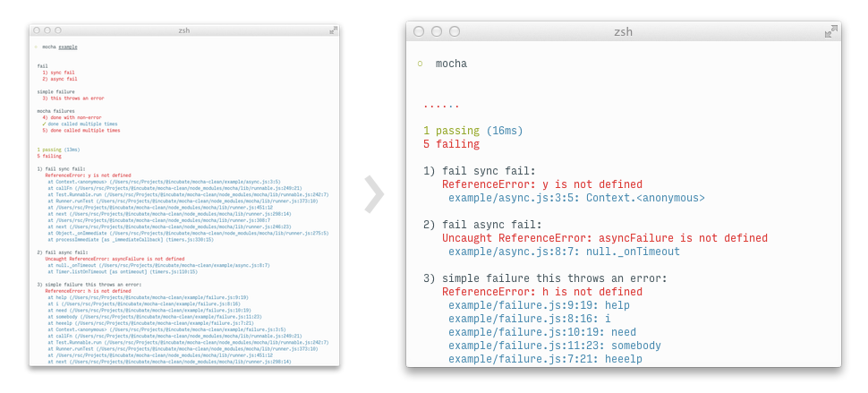Click 'mocha example' command in left window
This screenshot has height=393, width=868.
(60, 47)
